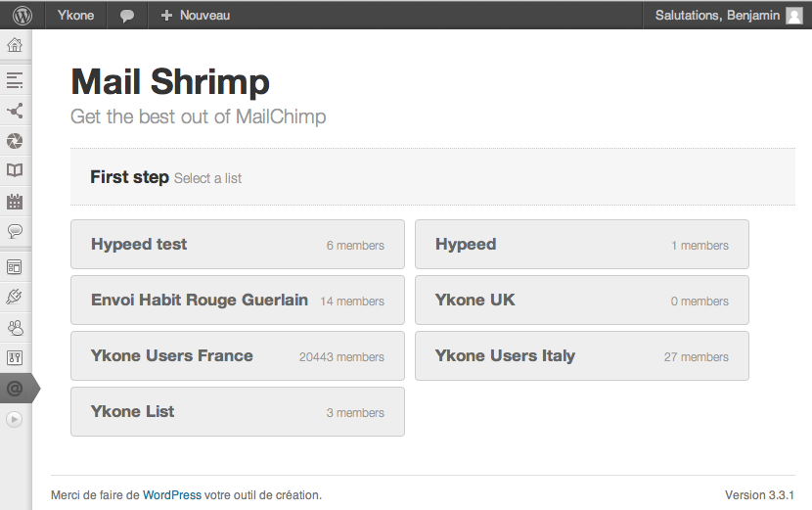This screenshot has height=510, width=812.
Task: Open the Plugins plug icon
Action: (15, 297)
